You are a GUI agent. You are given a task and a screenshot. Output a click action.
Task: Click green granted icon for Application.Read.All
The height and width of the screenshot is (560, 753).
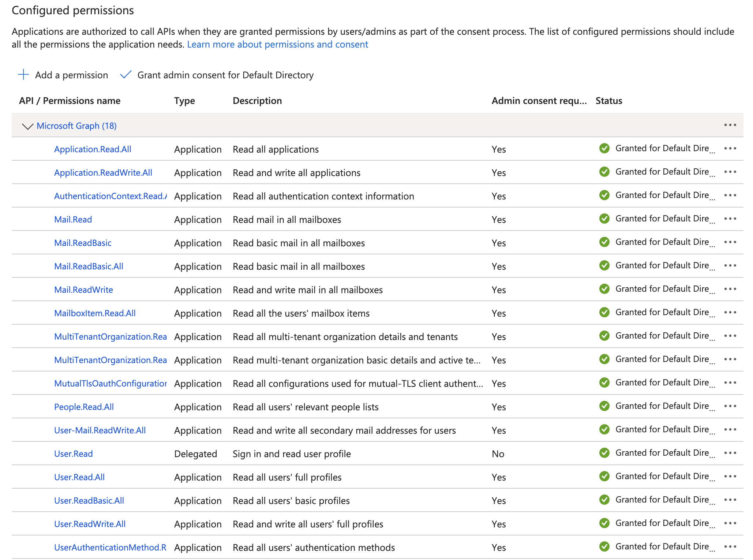click(x=604, y=149)
